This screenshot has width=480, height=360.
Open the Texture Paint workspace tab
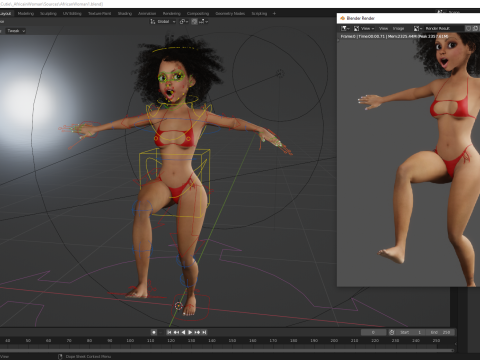pyautogui.click(x=99, y=14)
